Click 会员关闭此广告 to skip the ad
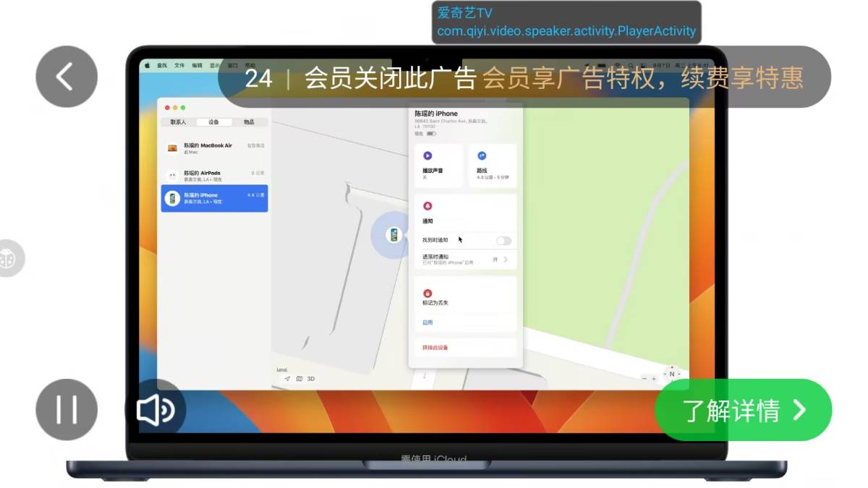 point(390,77)
